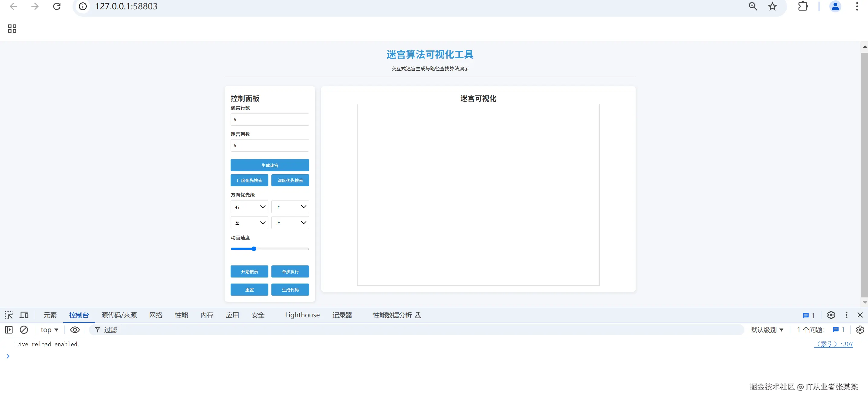Open DevTools settings gear in the tab bar
The image size is (868, 401).
(831, 315)
